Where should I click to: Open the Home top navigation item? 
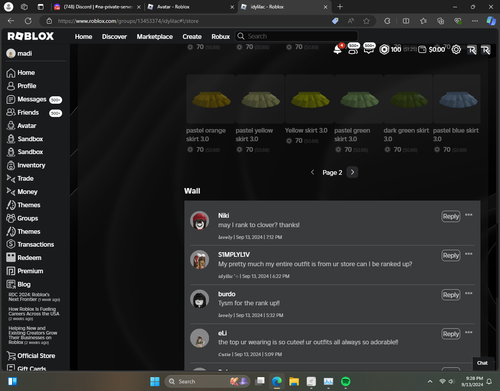coord(83,37)
